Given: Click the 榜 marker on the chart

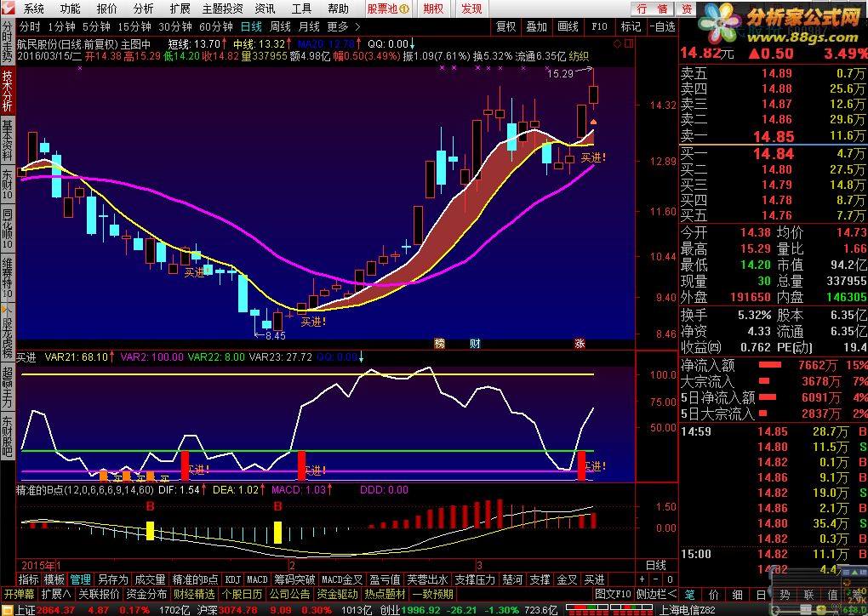Looking at the screenshot, I should coord(440,344).
